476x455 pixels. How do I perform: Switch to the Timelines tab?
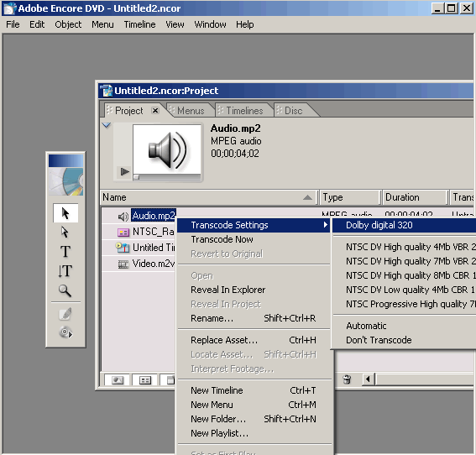pos(244,111)
